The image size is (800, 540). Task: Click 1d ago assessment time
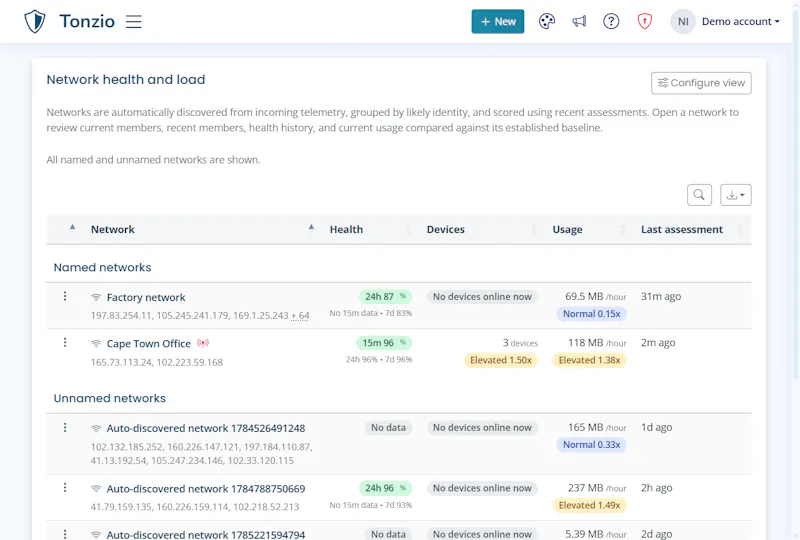click(656, 428)
